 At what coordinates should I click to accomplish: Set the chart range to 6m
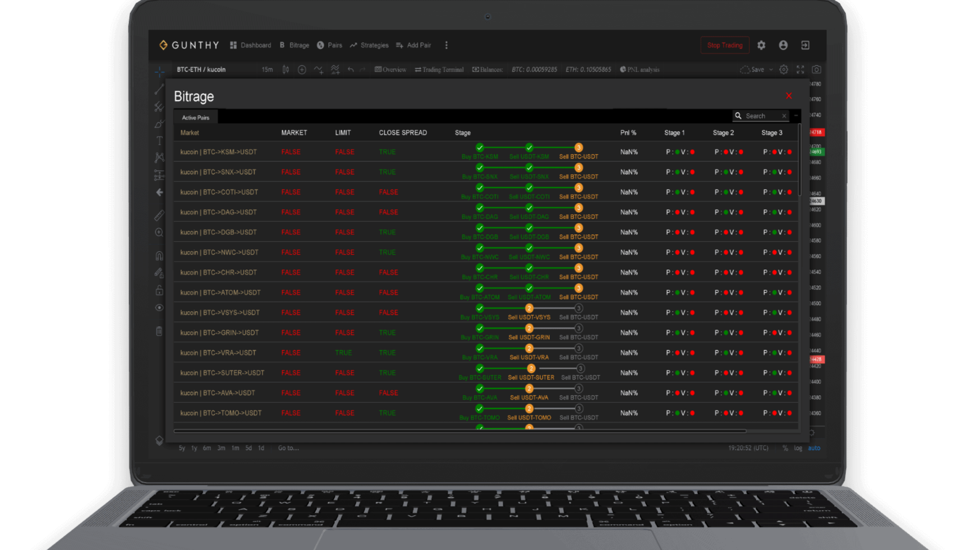coord(207,448)
